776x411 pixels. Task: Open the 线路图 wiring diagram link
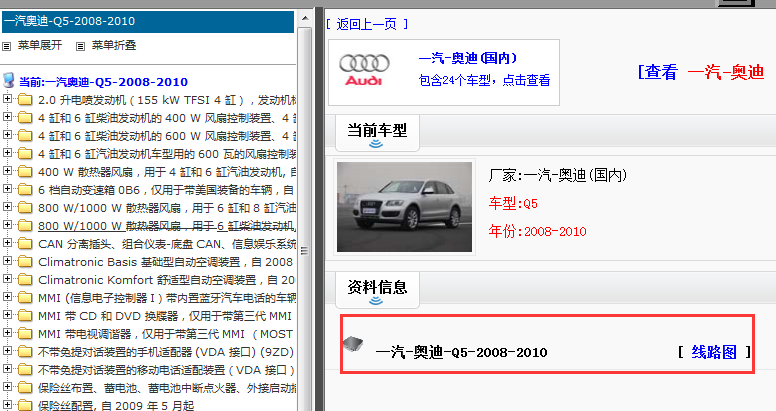[714, 352]
